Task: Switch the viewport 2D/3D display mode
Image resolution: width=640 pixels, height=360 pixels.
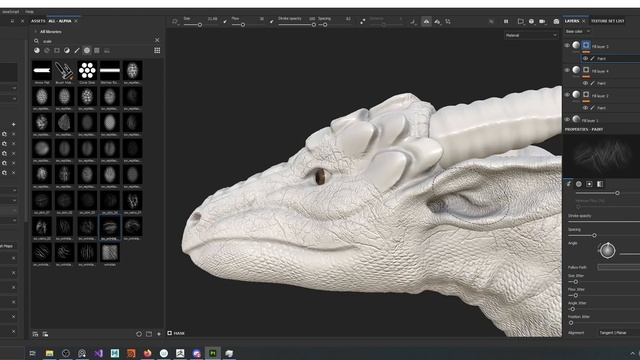Action: click(520, 21)
